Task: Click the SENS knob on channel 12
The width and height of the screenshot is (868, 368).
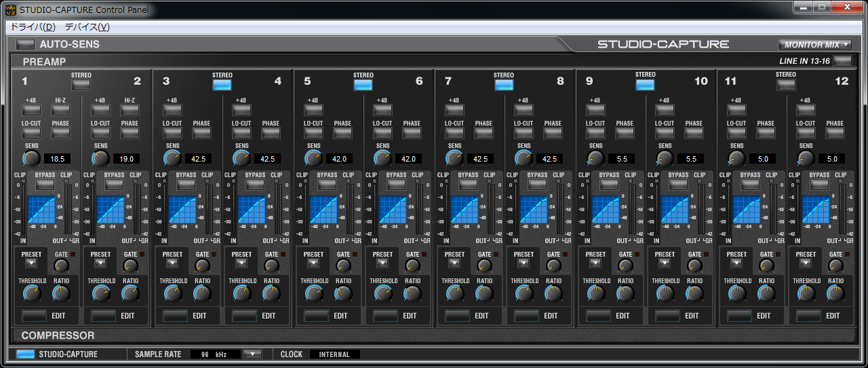Action: coord(806,158)
